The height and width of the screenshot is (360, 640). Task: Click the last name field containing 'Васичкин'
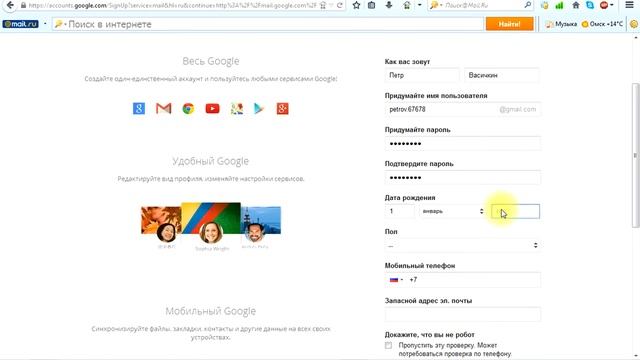pos(502,75)
